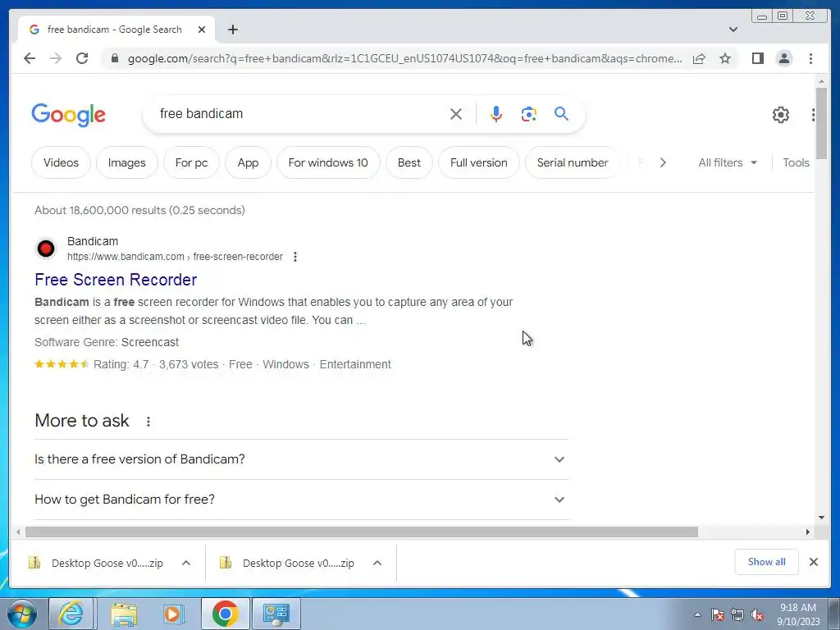
Task: Reload the page with the refresh icon
Action: pos(82,58)
